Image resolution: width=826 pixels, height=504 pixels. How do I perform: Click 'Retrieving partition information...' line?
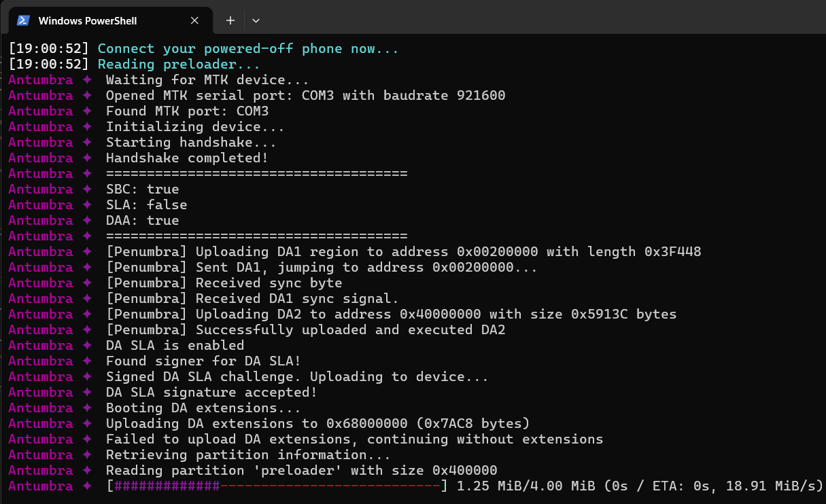[248, 455]
